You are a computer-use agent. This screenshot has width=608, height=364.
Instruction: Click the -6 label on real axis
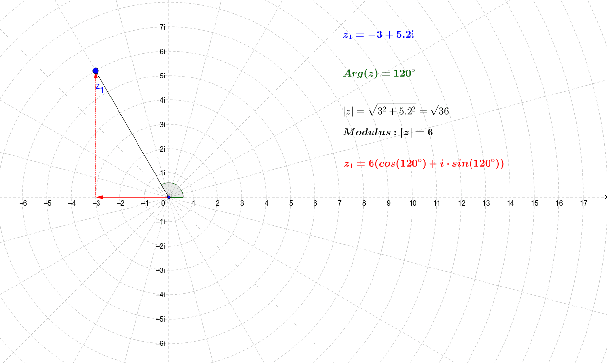coord(22,203)
